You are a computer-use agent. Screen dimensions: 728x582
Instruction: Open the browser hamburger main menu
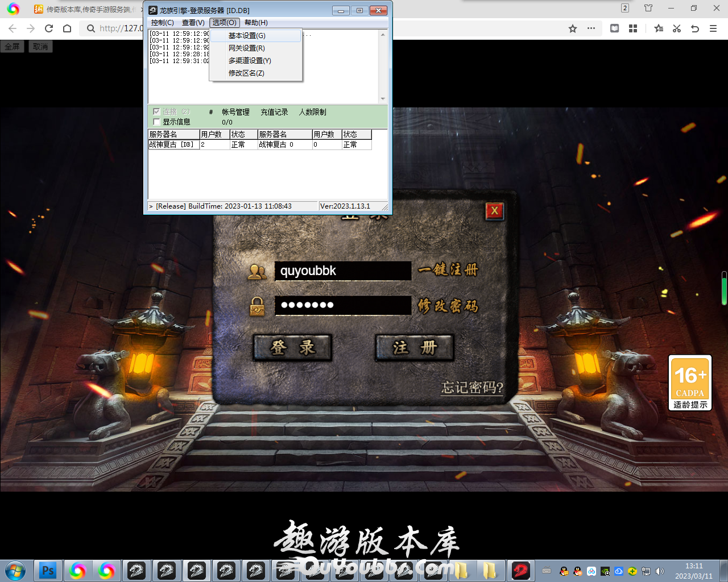coord(713,28)
